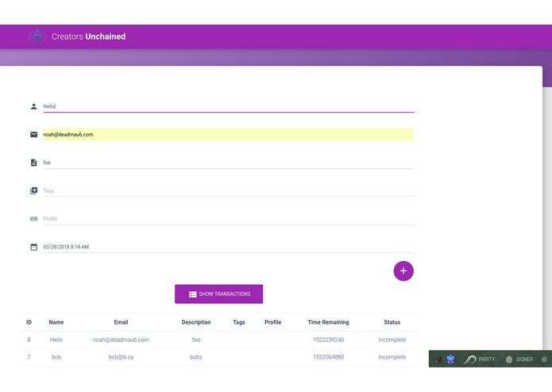Select the foo description table cell

point(196,340)
